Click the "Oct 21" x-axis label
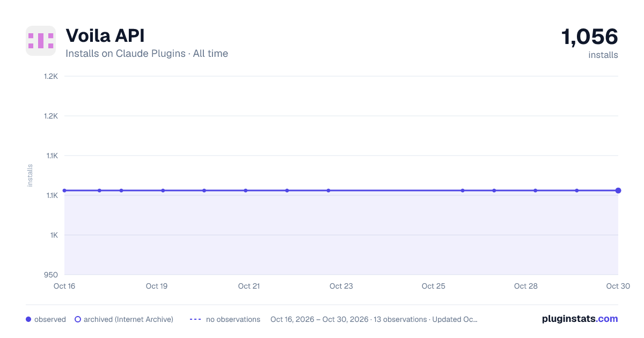 pyautogui.click(x=249, y=286)
